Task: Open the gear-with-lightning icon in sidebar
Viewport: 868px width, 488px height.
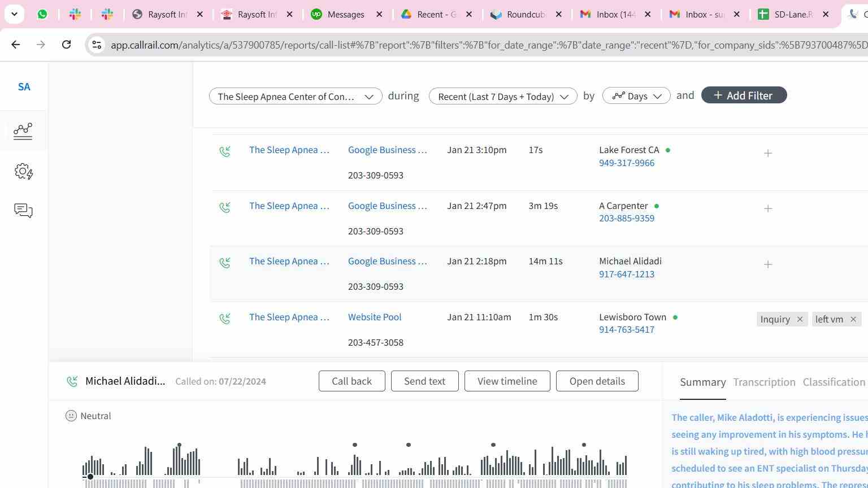Action: click(x=23, y=171)
